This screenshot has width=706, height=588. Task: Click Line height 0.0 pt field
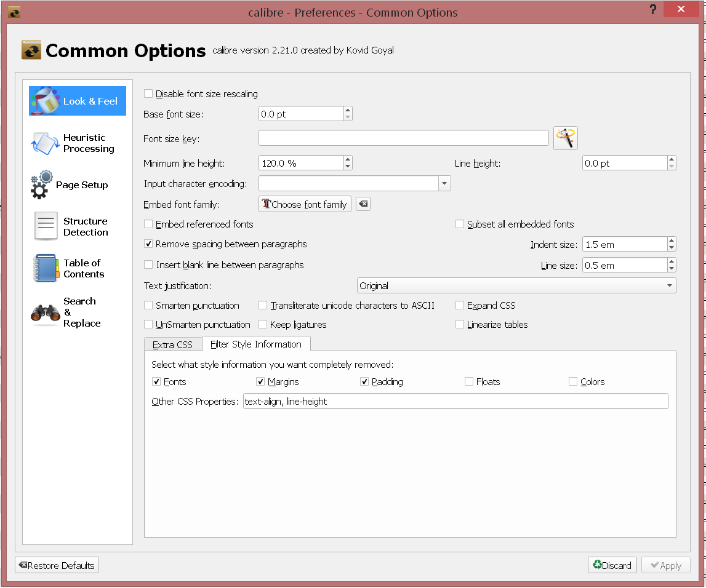[x=625, y=163]
